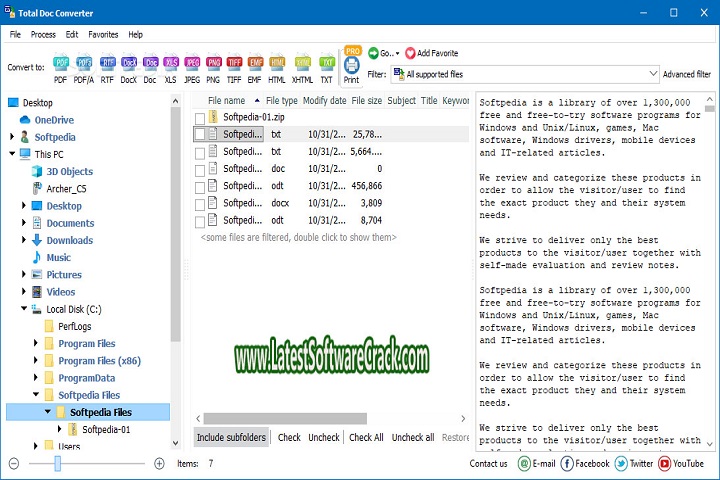
Task: Zoom in with plus icon
Action: click(159, 463)
